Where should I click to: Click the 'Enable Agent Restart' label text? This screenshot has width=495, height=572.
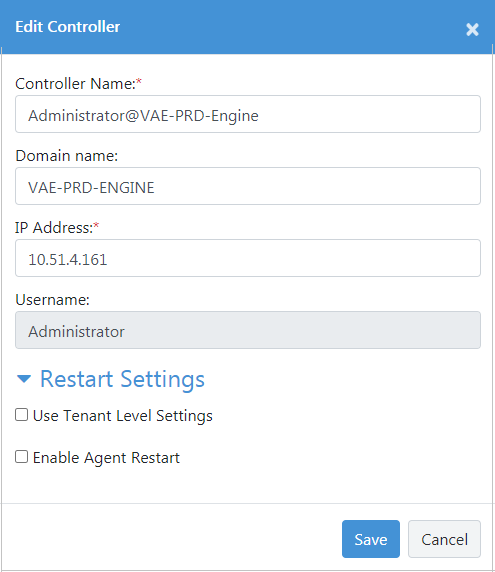click(106, 458)
